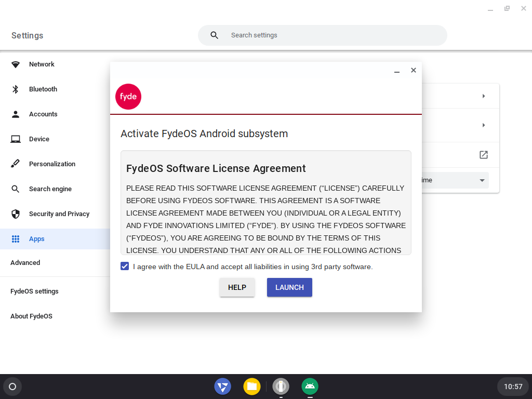
Task: Click the Personalization brush icon
Action: (15, 164)
